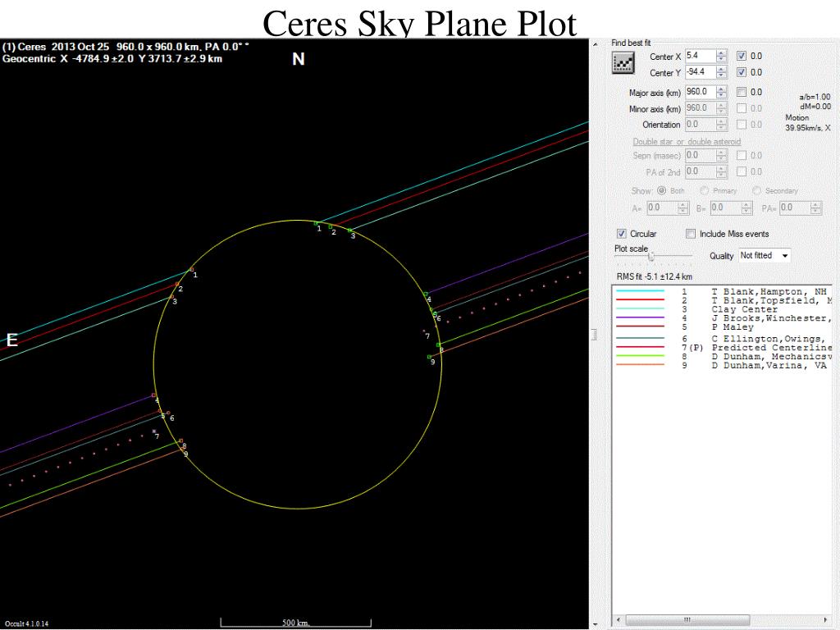Tick the Sepn (masec) fit checkbox
The image size is (840, 630).
742,155
